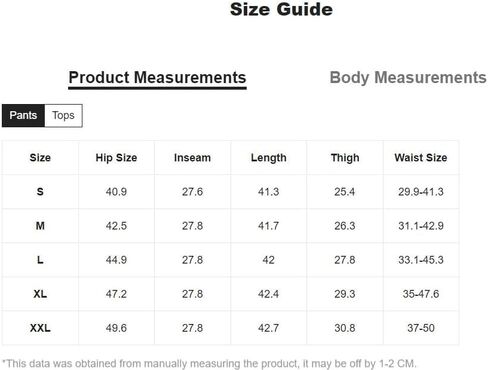488x370 pixels.
Task: Click the Inseam column header
Action: point(192,158)
